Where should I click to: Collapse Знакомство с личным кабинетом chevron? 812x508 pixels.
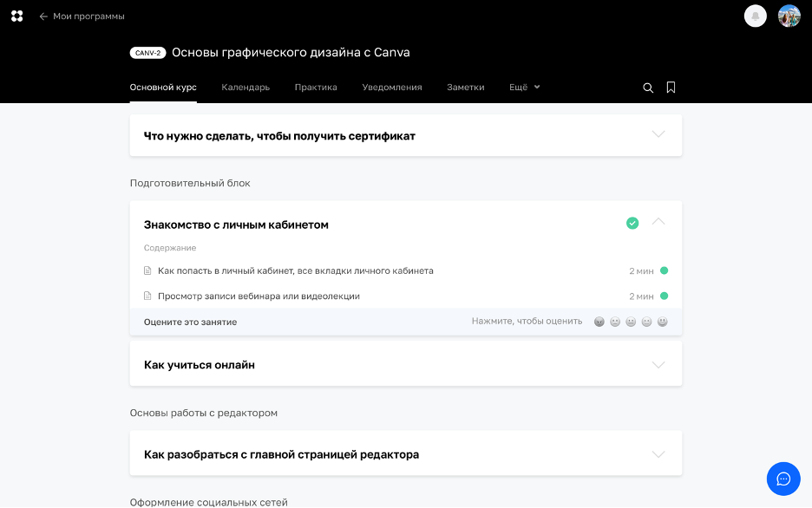tap(658, 221)
